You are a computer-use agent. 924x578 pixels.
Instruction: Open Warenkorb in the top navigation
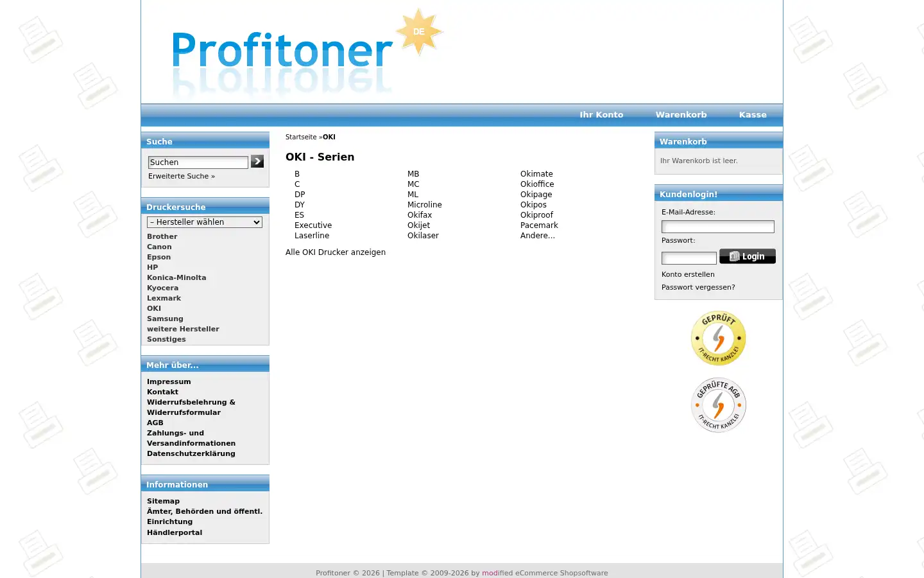click(681, 115)
